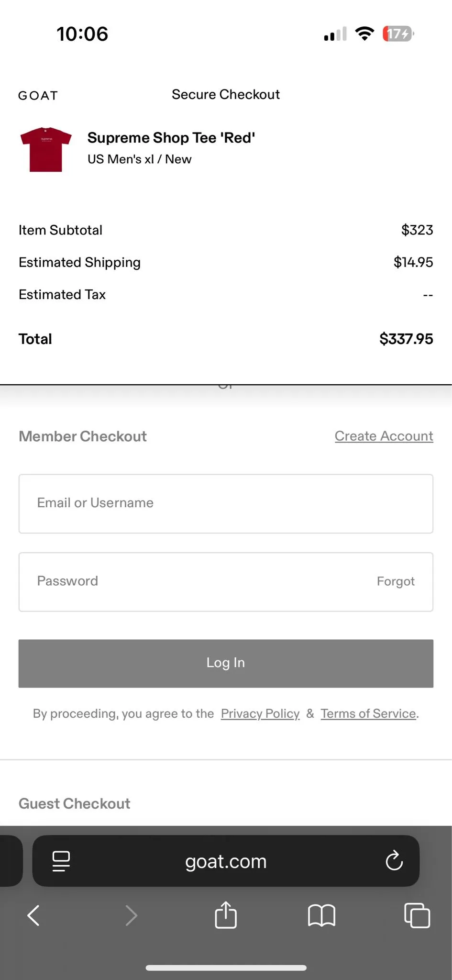Tap the Safari reload icon
The height and width of the screenshot is (980, 452).
pos(394,861)
